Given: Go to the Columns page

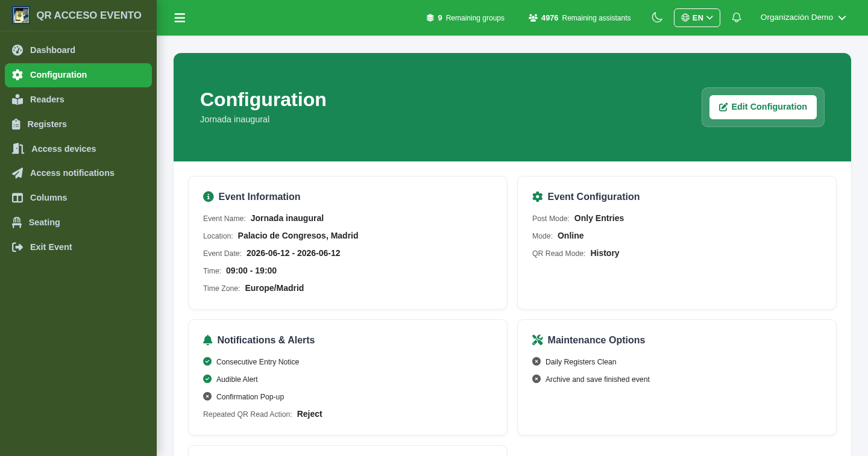Looking at the screenshot, I should [78, 198].
